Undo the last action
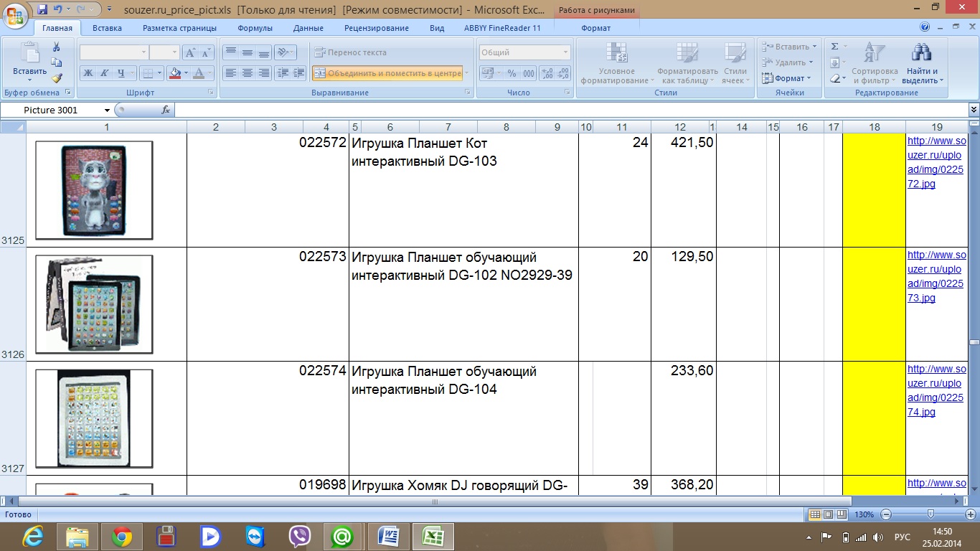 [x=59, y=9]
